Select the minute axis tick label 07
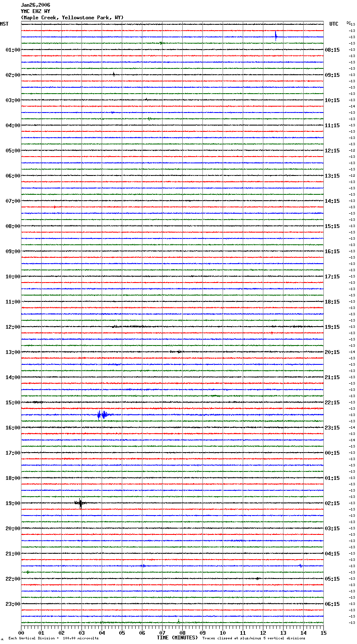This screenshot has width=357, height=644. pyautogui.click(x=162, y=633)
